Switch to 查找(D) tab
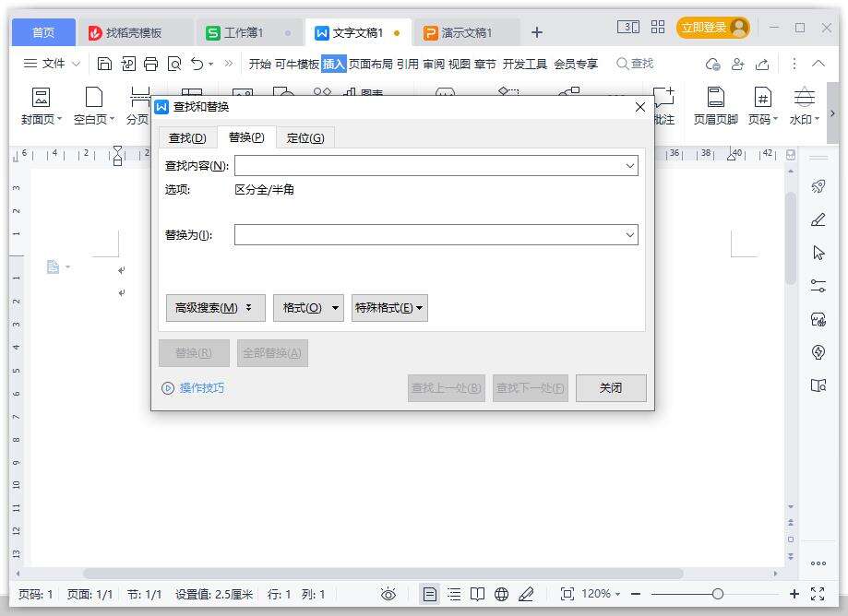848x616 pixels. [187, 137]
